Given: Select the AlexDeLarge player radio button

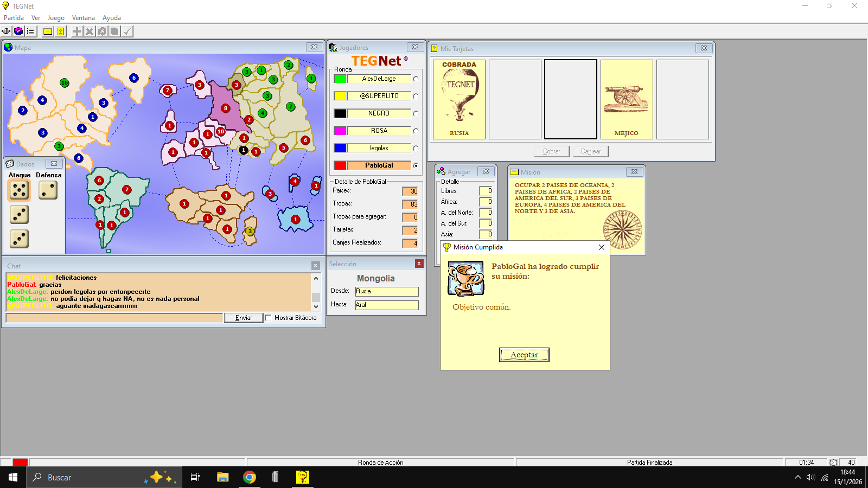Looking at the screenshot, I should [416, 79].
